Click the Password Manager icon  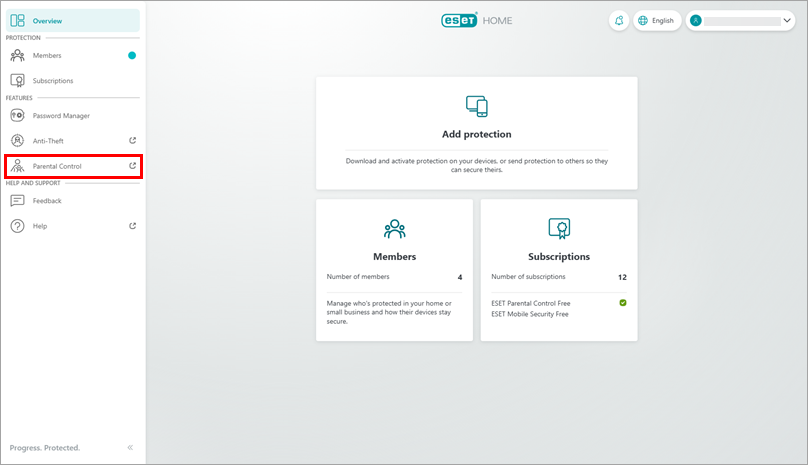17,116
